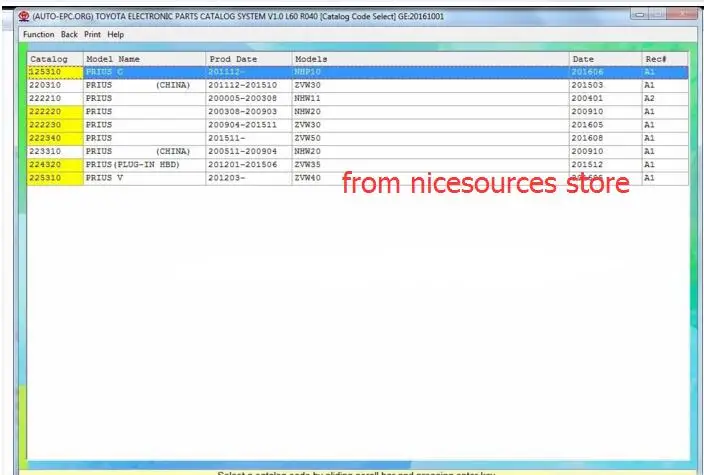Open the Help menu
This screenshot has width=704, height=475.
(115, 35)
